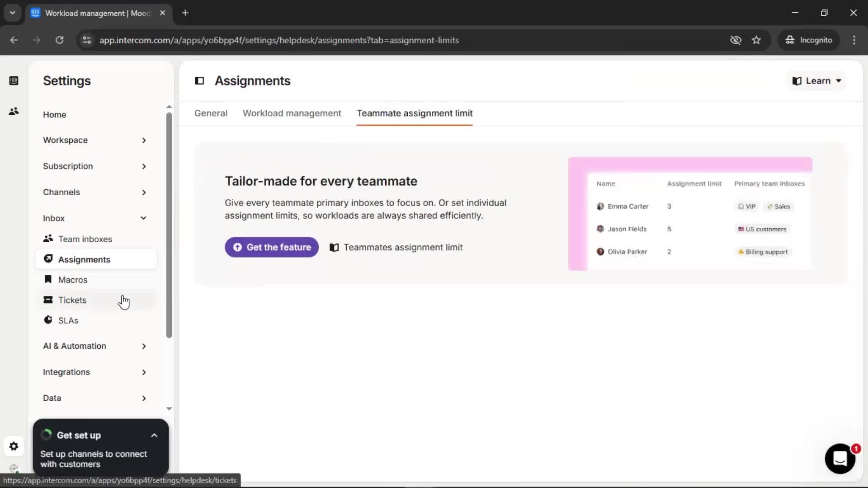Reload the page

pyautogui.click(x=59, y=40)
